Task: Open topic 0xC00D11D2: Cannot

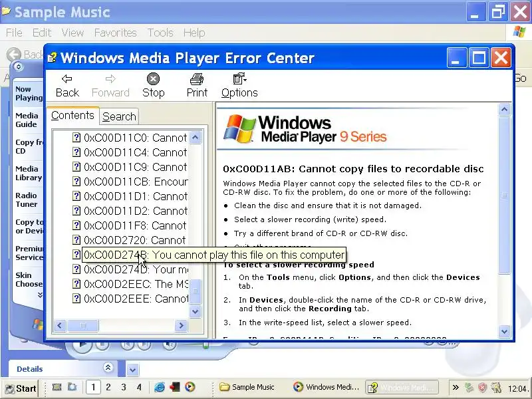Action: tap(136, 211)
